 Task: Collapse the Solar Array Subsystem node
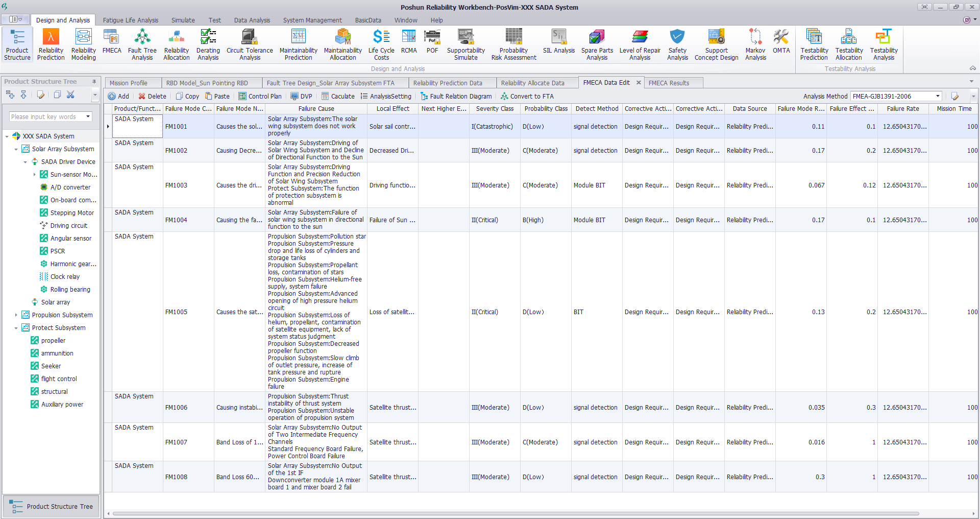[16, 149]
